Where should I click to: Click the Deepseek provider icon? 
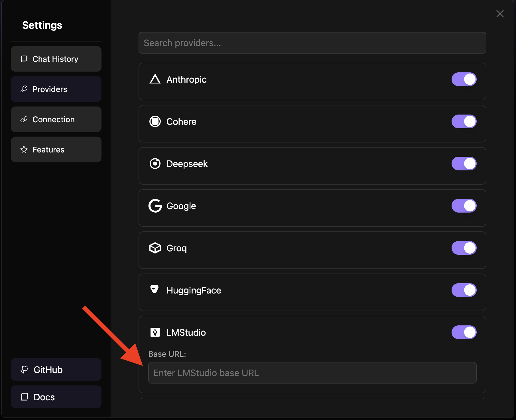point(155,164)
